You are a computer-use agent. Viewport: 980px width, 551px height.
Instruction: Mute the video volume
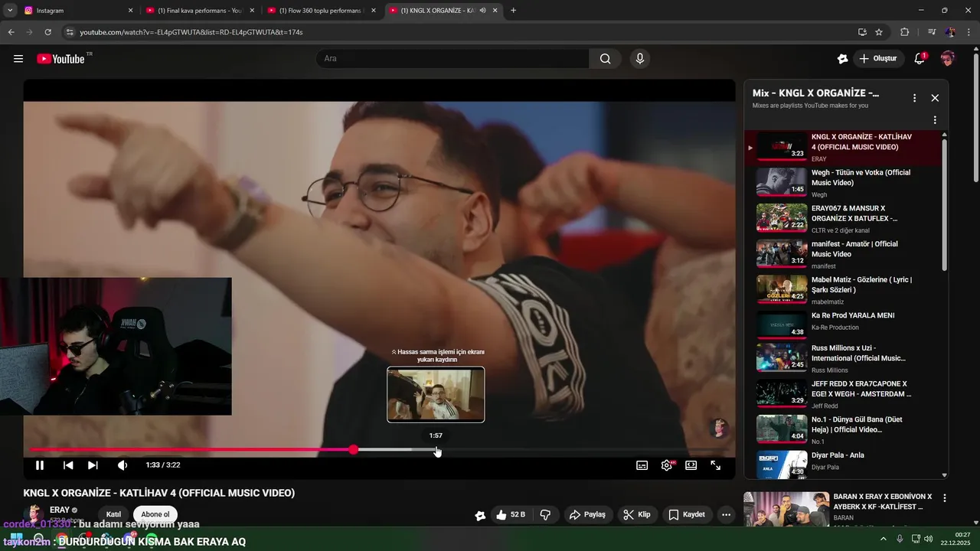(x=122, y=465)
